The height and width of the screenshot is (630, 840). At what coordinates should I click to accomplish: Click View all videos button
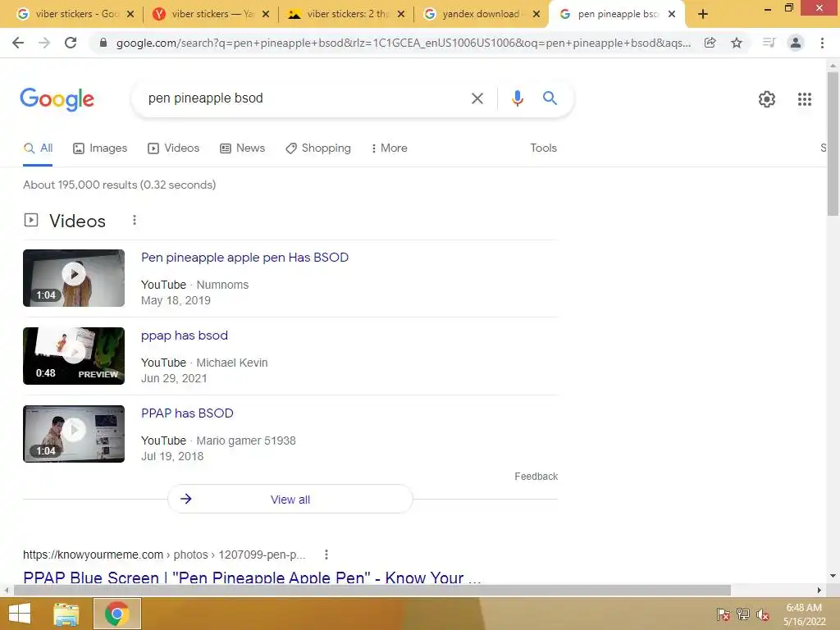pyautogui.click(x=290, y=500)
